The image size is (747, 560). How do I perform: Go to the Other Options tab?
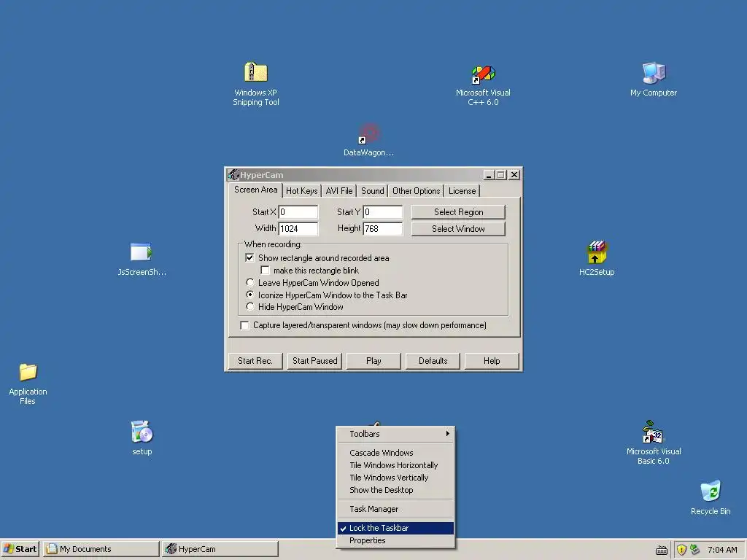tap(416, 191)
